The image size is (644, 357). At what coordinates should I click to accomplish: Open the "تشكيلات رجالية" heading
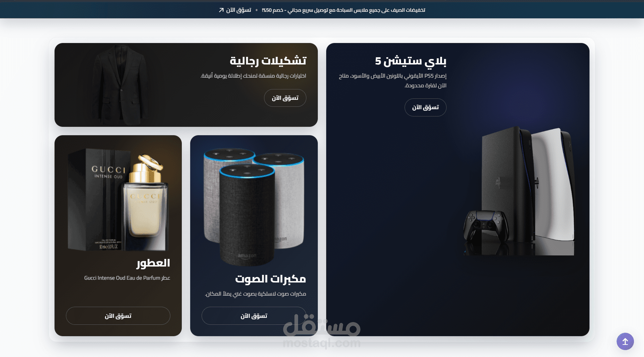pyautogui.click(x=268, y=61)
